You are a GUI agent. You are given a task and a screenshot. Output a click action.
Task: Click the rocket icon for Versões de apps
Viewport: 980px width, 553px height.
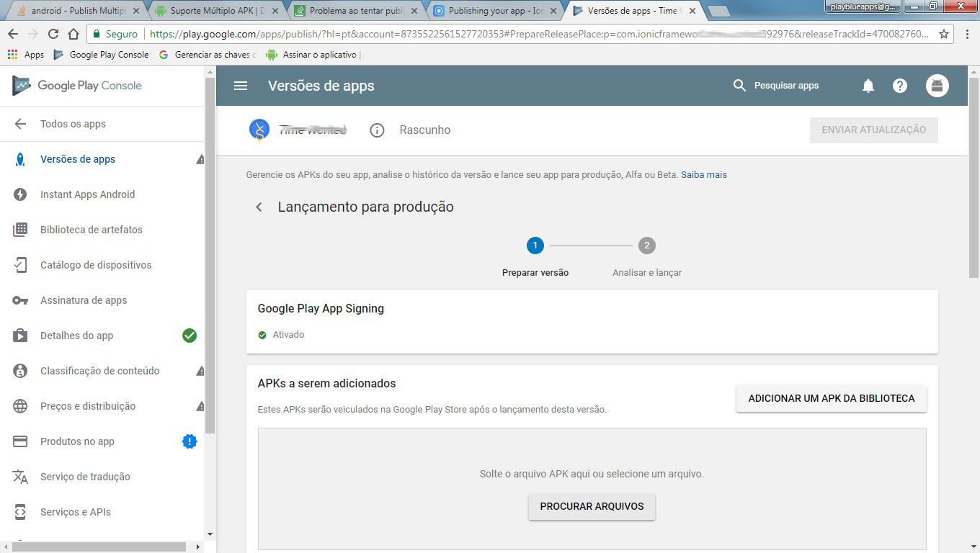(x=20, y=159)
